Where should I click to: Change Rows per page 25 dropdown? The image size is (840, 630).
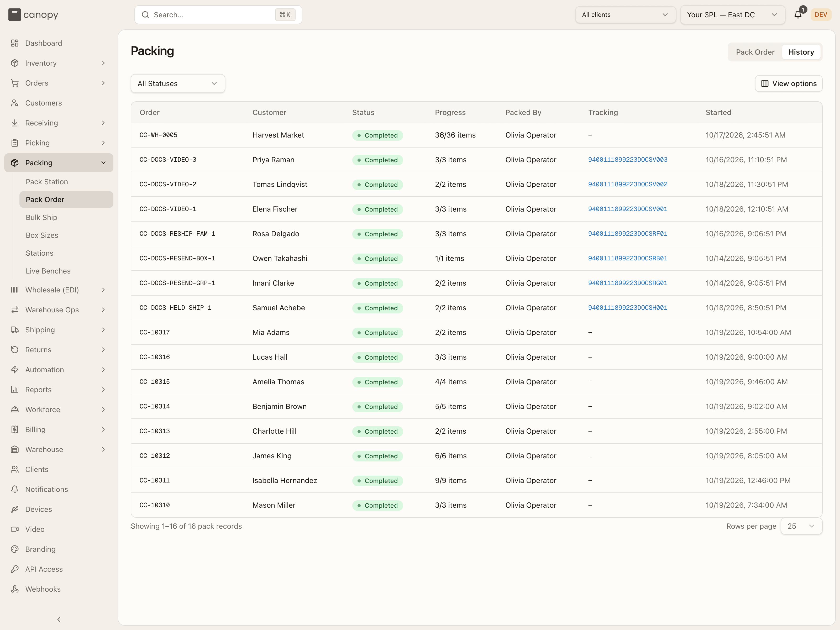coord(801,526)
